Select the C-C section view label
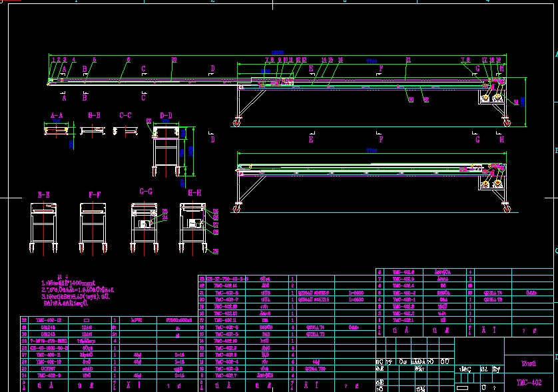Image resolution: width=558 pixels, height=392 pixels. pos(125,115)
